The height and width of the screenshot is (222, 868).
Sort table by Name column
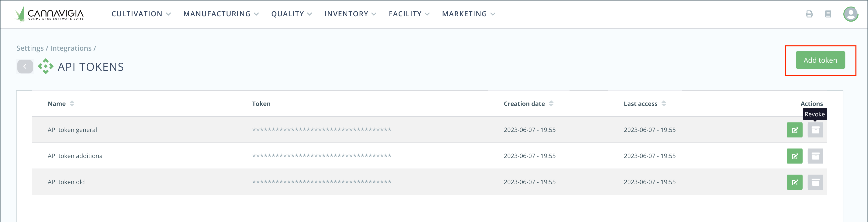[72, 104]
